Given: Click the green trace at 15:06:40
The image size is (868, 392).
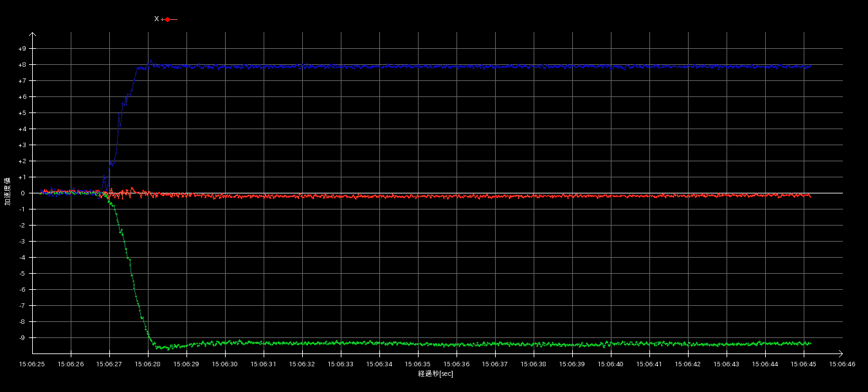Looking at the screenshot, I should [x=611, y=344].
